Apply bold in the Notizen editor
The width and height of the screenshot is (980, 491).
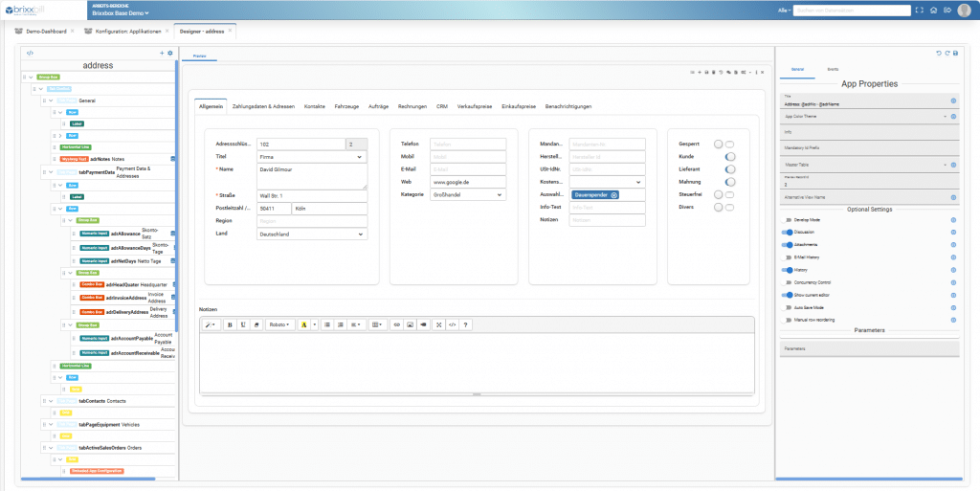[x=230, y=324]
